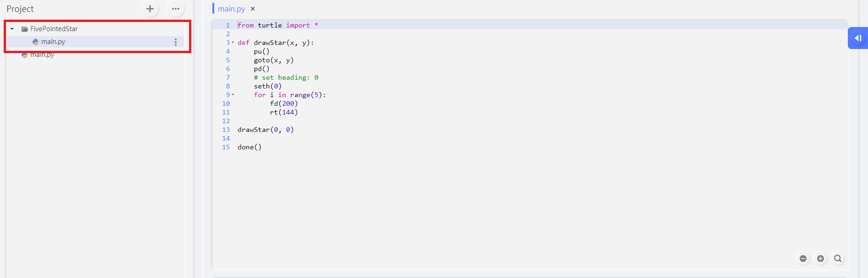Screen dimensions: 868x278
Task: Zoom out the editor with minus icon
Action: [803, 258]
